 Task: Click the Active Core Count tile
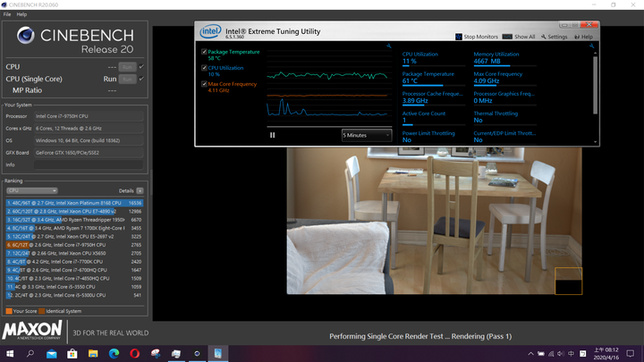(x=433, y=118)
